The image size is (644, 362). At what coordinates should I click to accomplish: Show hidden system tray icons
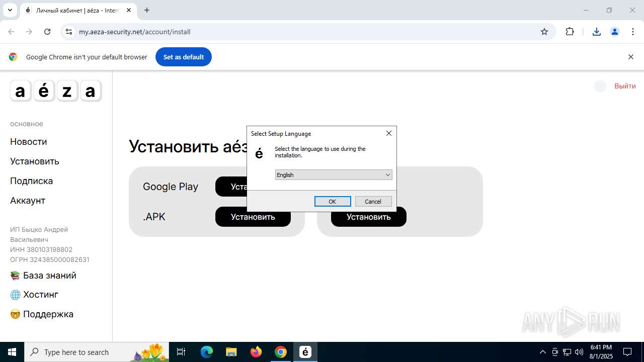(542, 352)
